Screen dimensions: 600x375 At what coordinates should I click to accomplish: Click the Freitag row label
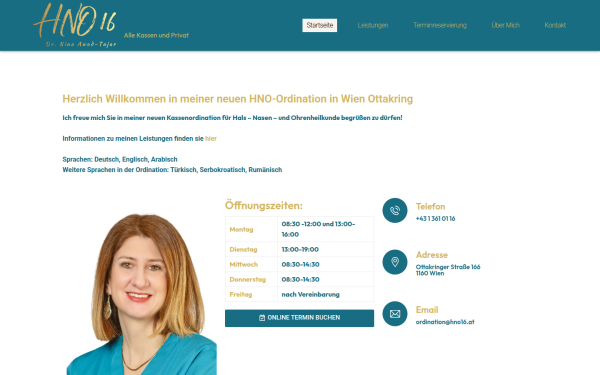[x=241, y=295]
